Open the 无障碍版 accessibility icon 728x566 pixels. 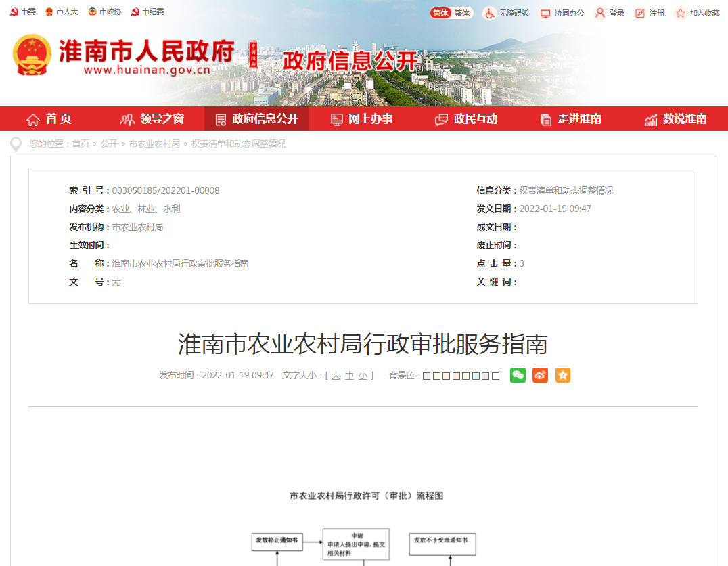coord(488,12)
